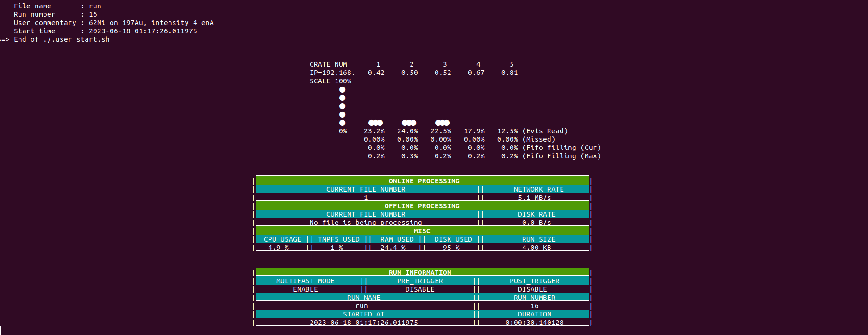Click the crate 1 event bar dots
The image size is (868, 335).
(375, 123)
